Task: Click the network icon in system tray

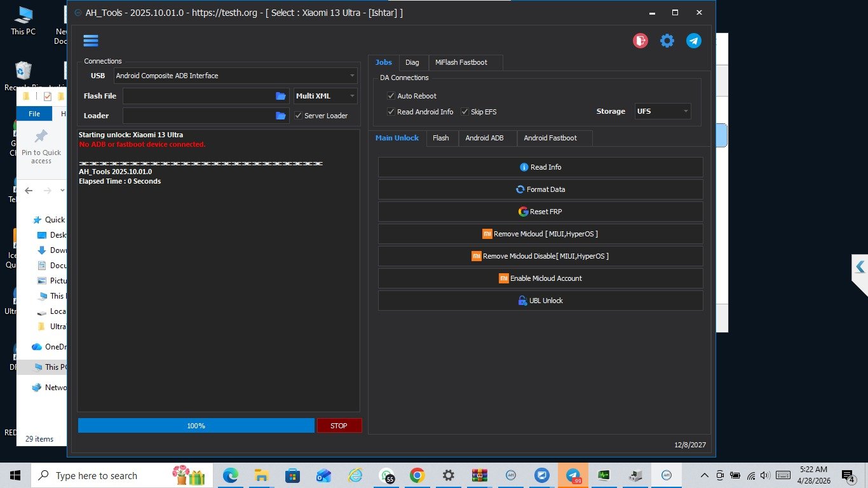Action: (751, 475)
